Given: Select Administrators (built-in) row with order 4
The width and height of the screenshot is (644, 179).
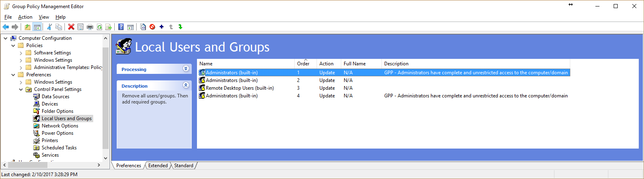Looking at the screenshot, I should click(x=383, y=96).
